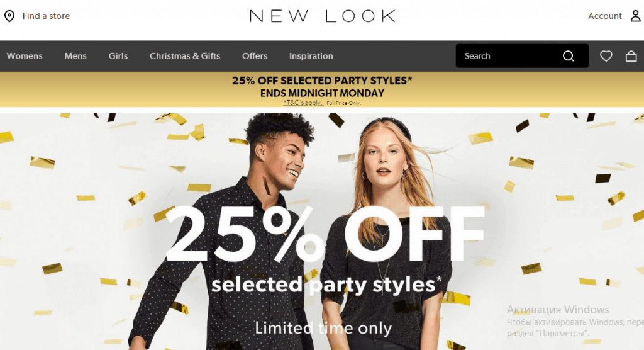
Task: Open the Inspiration menu
Action: click(x=311, y=56)
